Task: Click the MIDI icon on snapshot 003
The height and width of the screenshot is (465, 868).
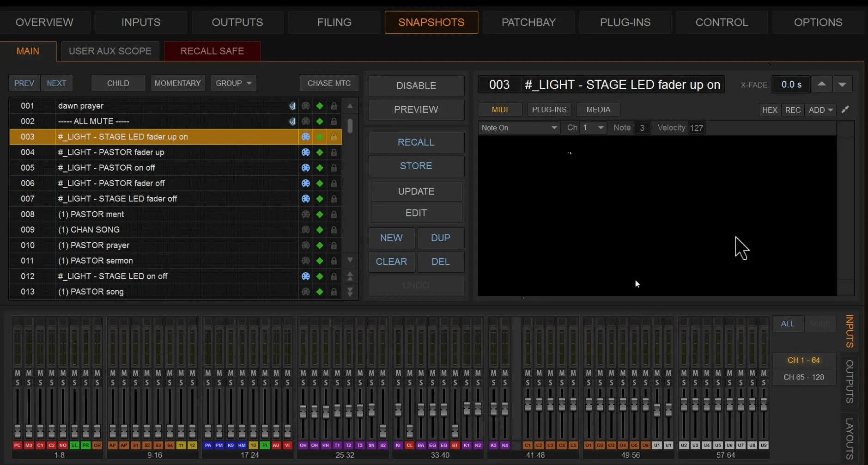Action: tap(306, 137)
